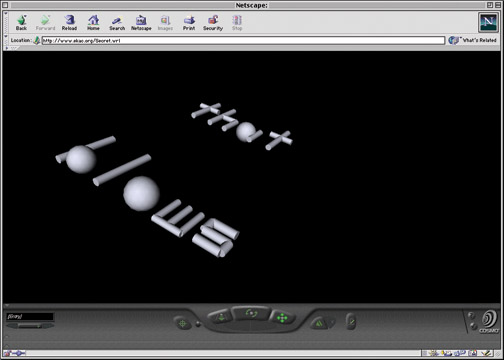Image resolution: width=504 pixels, height=360 pixels.
Task: Click the status bar lock icon
Action: pyautogui.click(x=6, y=353)
